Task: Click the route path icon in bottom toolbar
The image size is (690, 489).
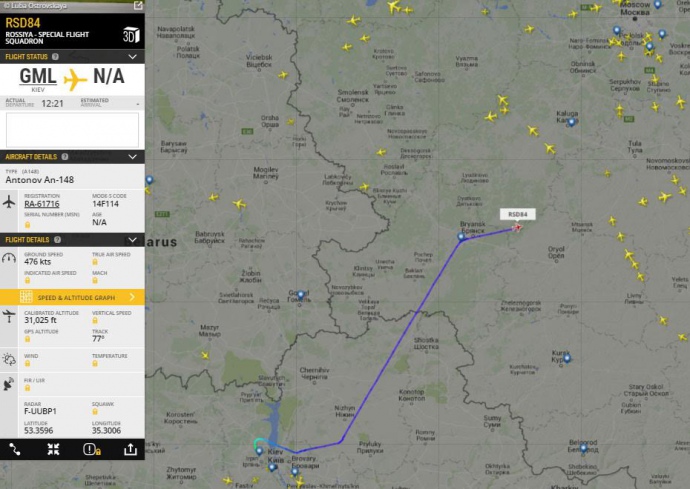Action: [15, 449]
